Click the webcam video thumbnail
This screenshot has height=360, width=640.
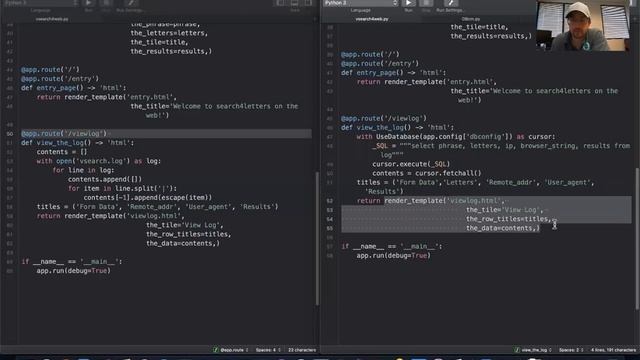[583, 26]
